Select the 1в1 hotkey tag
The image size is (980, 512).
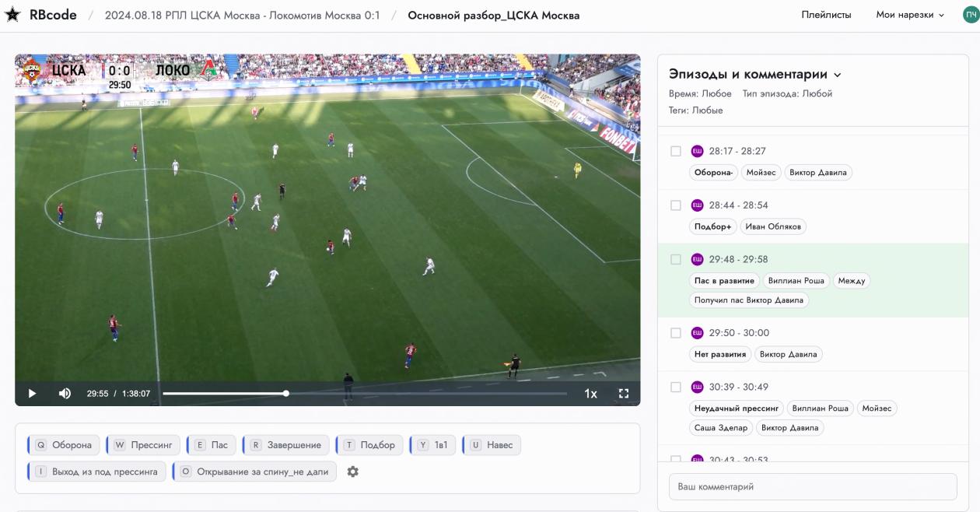pos(432,445)
